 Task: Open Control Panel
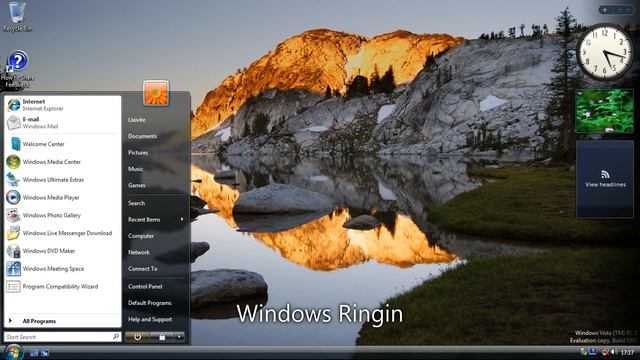[x=145, y=287]
